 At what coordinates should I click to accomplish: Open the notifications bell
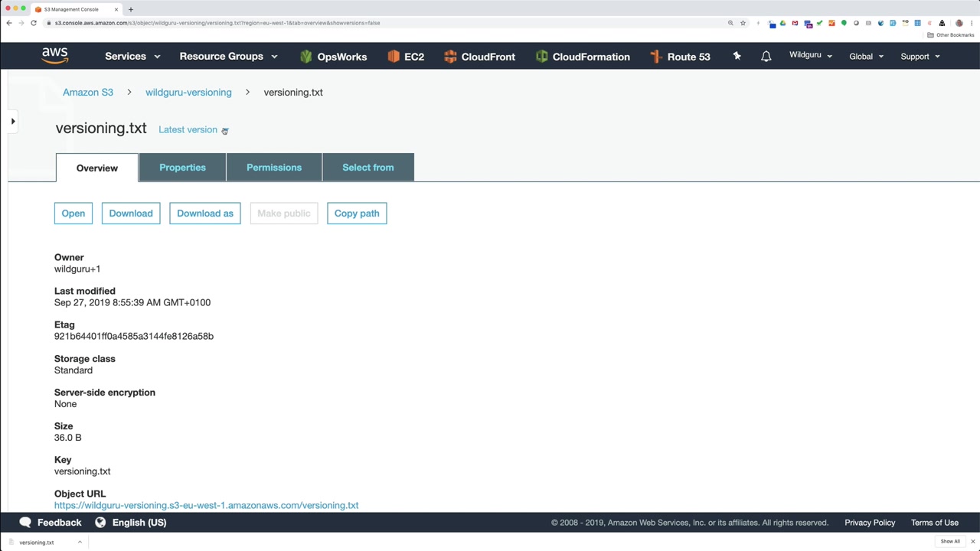tap(766, 57)
